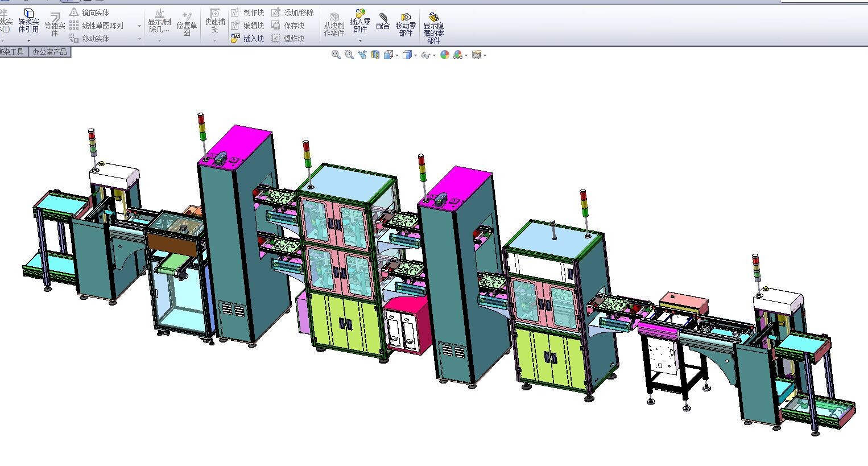Click the Previous View icon
Screen dimensions: 868x466
[362, 55]
